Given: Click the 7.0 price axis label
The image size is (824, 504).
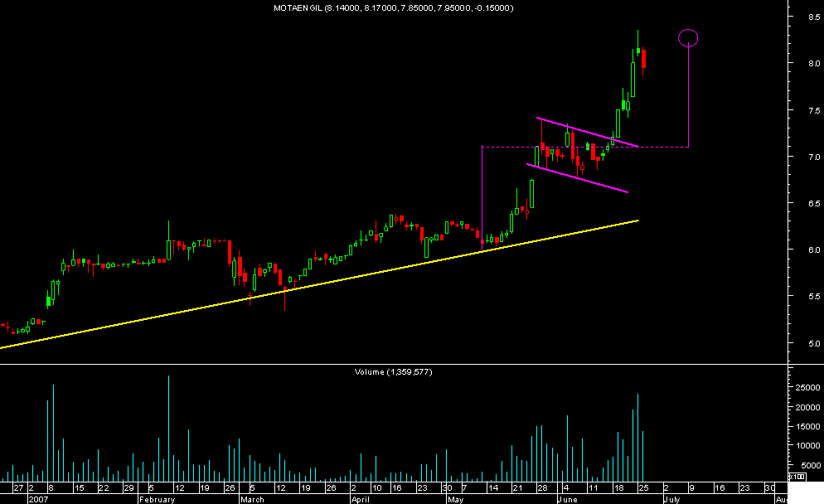Looking at the screenshot, I should click(814, 157).
